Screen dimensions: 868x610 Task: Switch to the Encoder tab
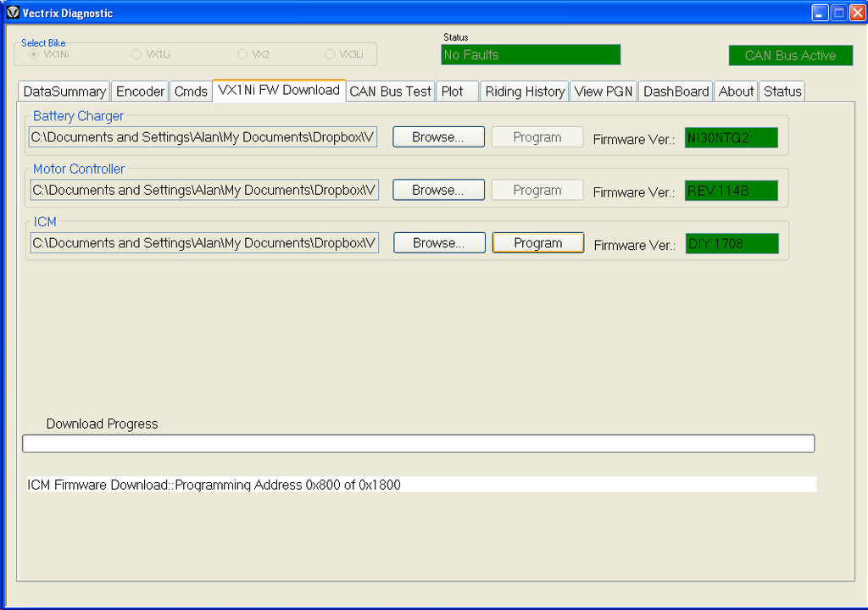[x=140, y=91]
